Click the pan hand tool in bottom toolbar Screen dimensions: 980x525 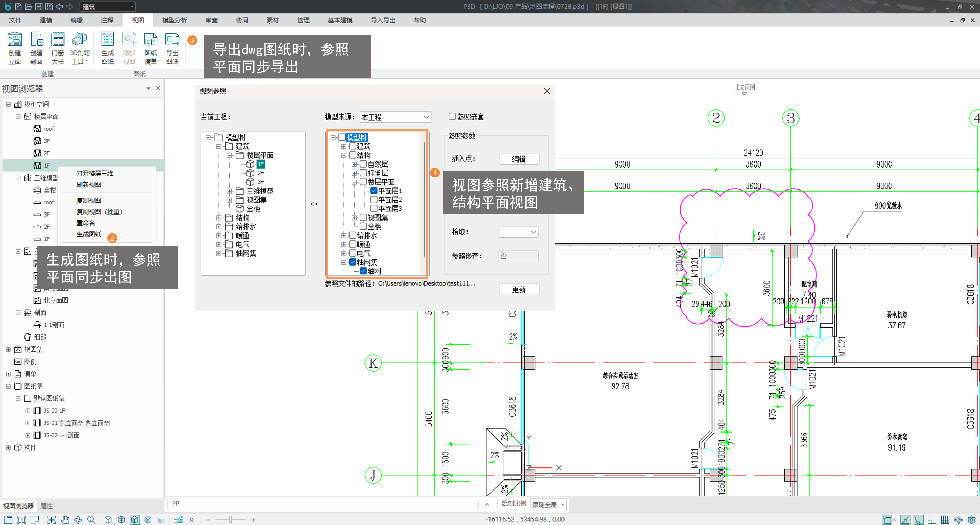[65, 520]
